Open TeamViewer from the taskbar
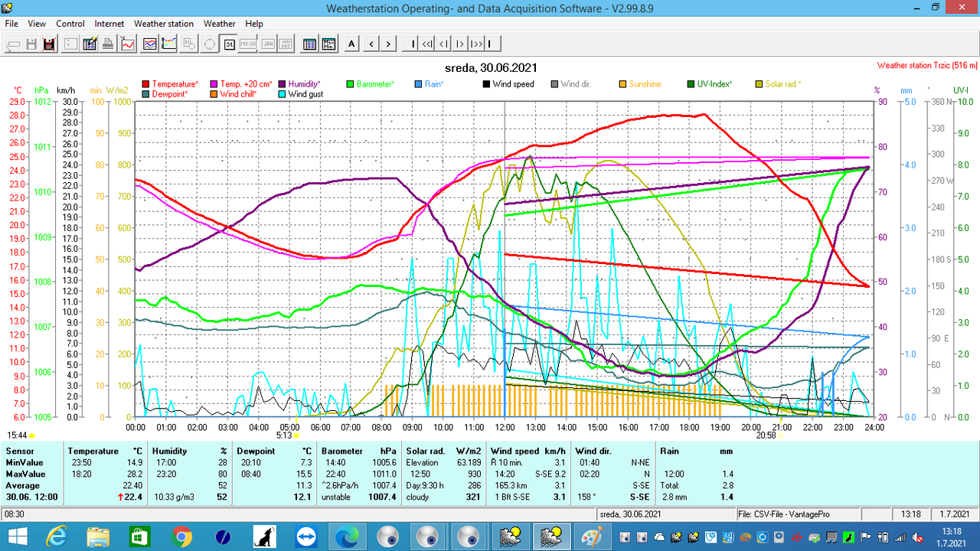The image size is (980, 551). click(306, 536)
